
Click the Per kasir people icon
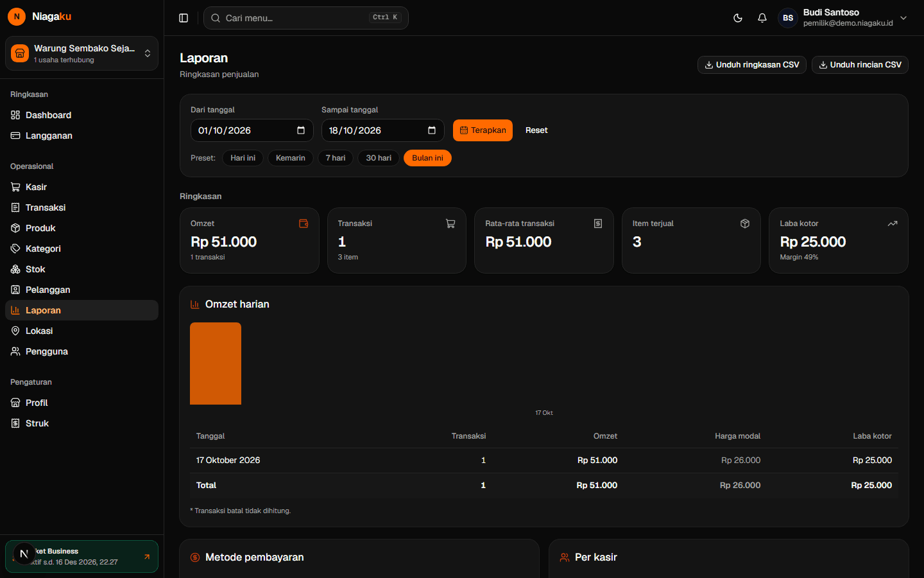[565, 557]
